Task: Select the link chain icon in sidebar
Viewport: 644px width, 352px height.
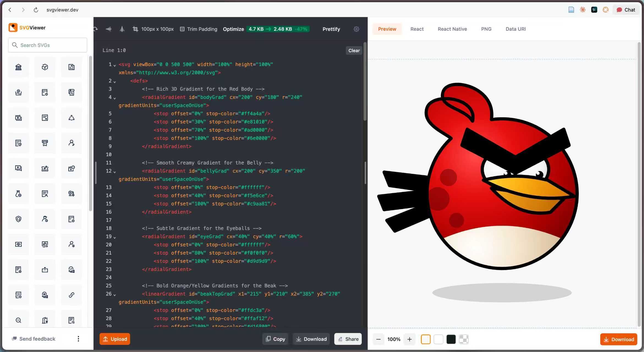Action: 72,295
